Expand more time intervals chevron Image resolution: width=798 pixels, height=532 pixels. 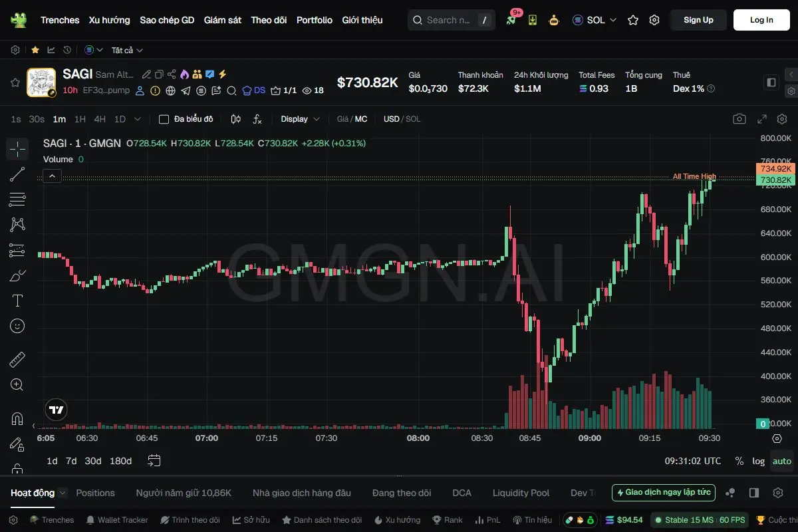tap(138, 119)
